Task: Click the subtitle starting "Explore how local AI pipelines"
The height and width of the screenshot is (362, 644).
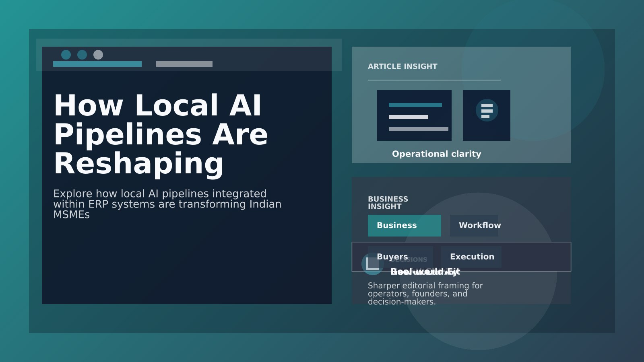Action: (x=167, y=204)
